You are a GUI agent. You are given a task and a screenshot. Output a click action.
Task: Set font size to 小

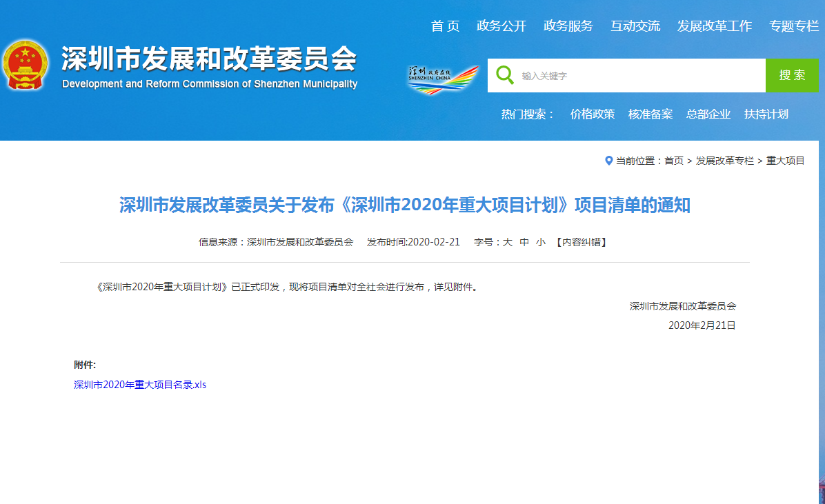(x=541, y=242)
